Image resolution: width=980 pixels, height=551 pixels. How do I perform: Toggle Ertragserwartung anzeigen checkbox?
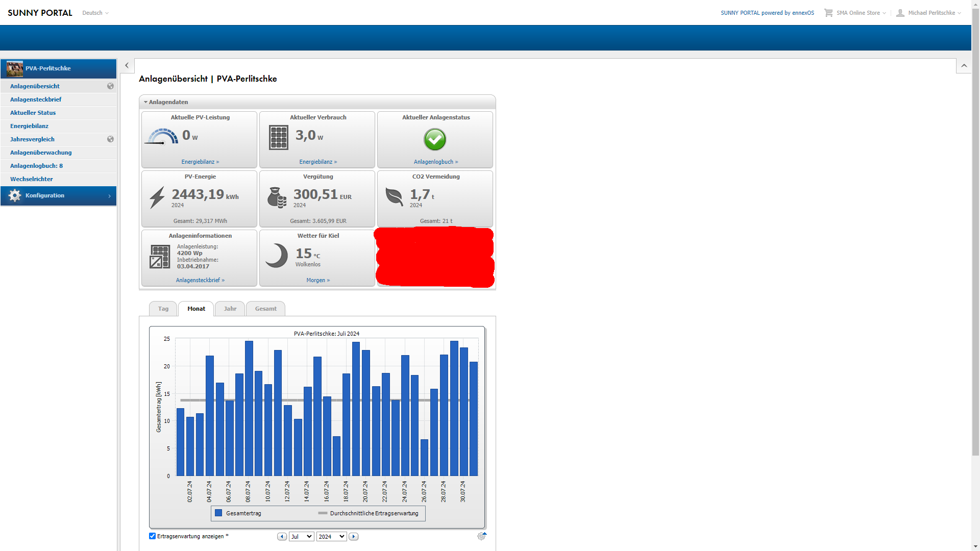click(152, 536)
